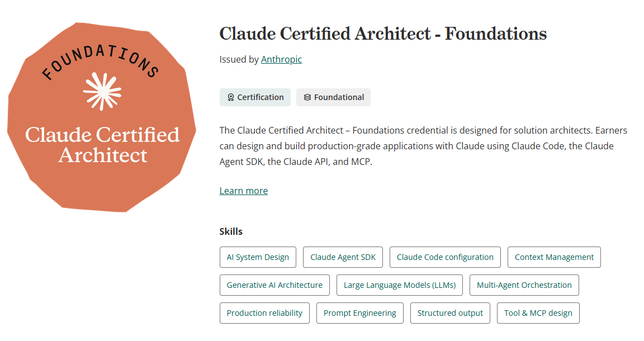Open the Claude Certified Architect badge image
The image size is (644, 341).
(102, 117)
